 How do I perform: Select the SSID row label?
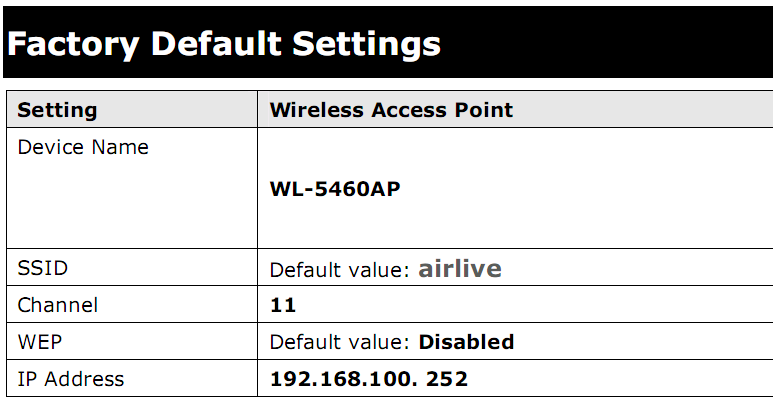click(x=42, y=268)
